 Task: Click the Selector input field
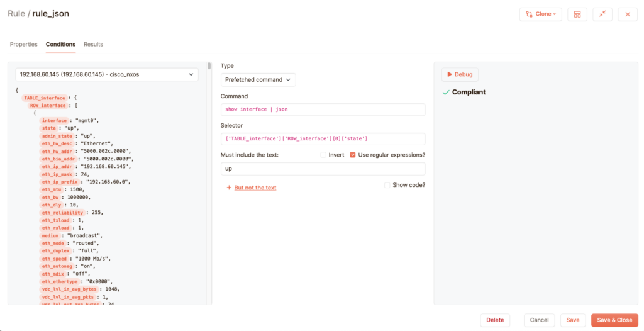tap(323, 138)
